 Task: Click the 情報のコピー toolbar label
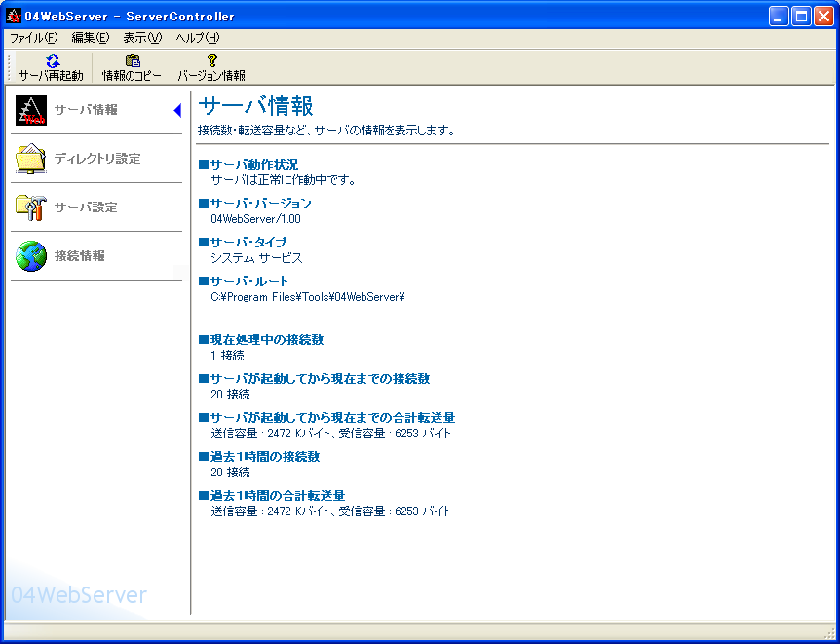tap(132, 76)
